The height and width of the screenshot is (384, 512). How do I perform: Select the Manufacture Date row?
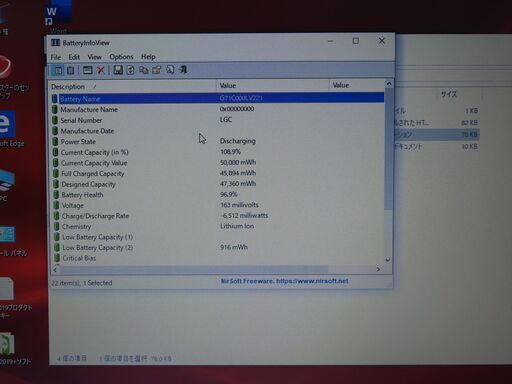click(x=218, y=131)
